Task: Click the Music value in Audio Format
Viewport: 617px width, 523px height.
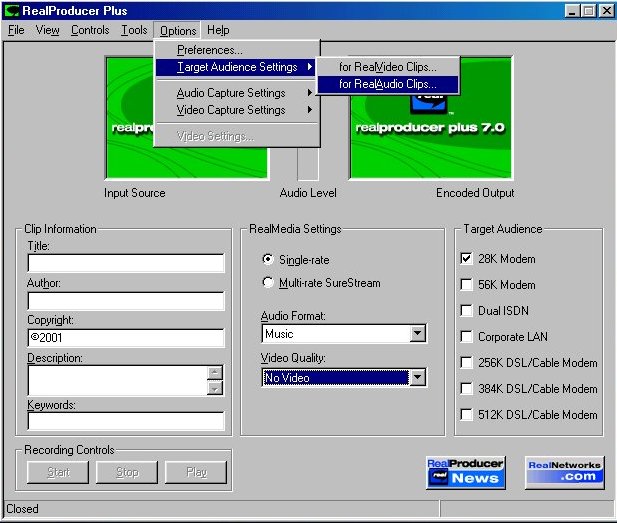Action: tap(279, 334)
